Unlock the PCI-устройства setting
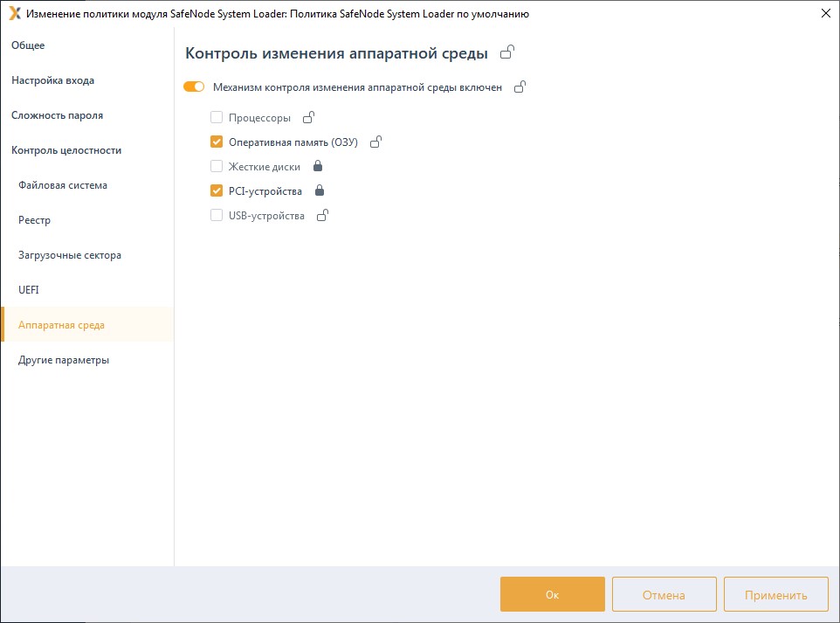This screenshot has width=840, height=623. (x=320, y=190)
